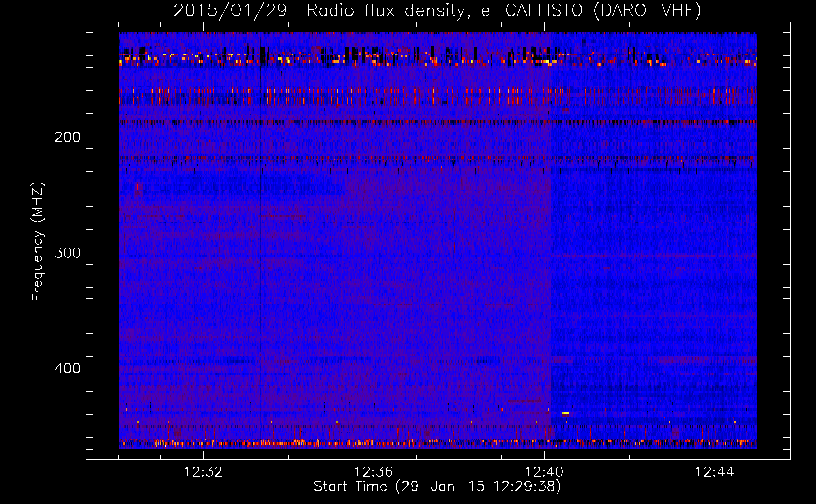Select the 12:40 time tick label
Image resolution: width=816 pixels, height=504 pixels.
pos(544,472)
